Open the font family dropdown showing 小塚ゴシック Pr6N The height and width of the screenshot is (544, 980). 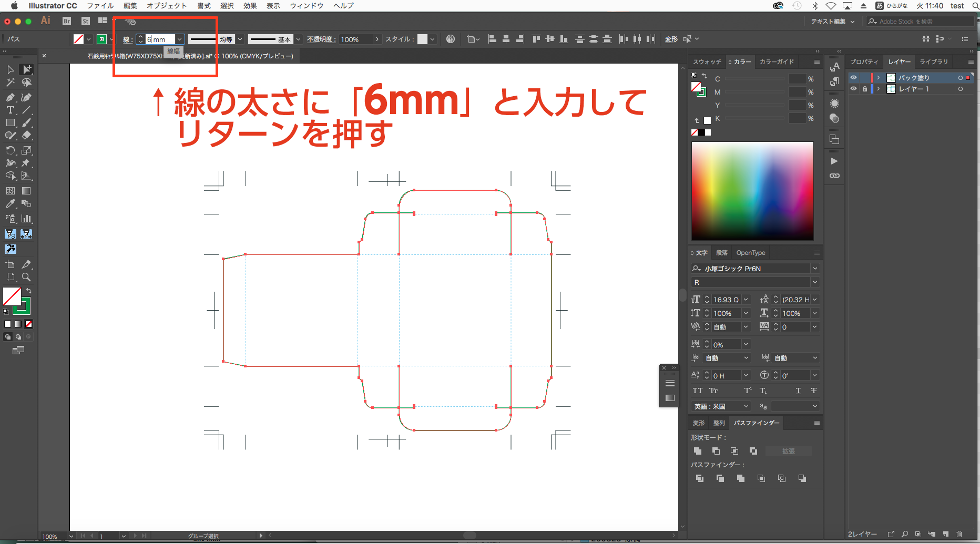click(x=815, y=268)
